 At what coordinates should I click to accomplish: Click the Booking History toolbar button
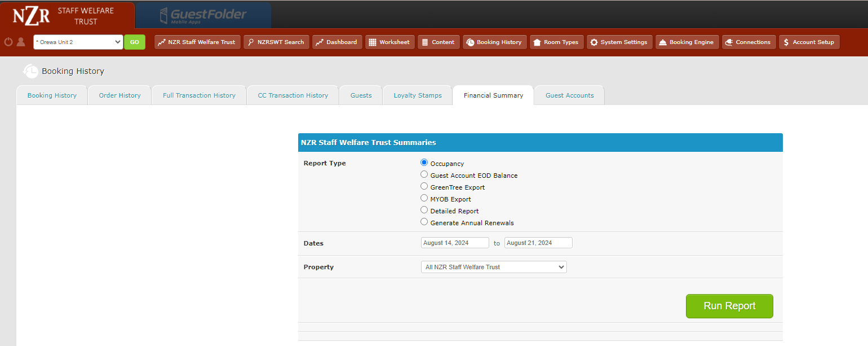495,42
